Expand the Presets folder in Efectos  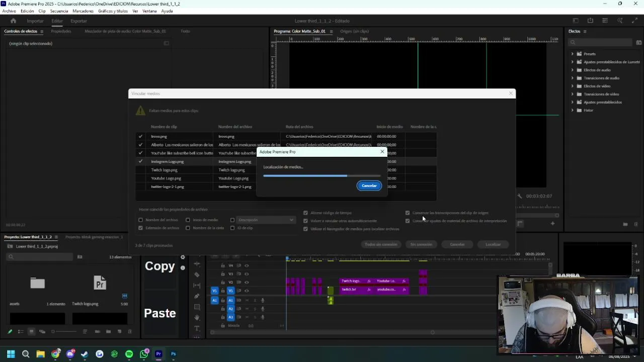coord(572,54)
